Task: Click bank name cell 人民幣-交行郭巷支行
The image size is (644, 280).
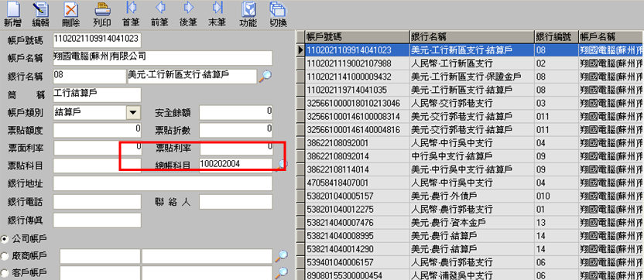Action: (x=472, y=103)
